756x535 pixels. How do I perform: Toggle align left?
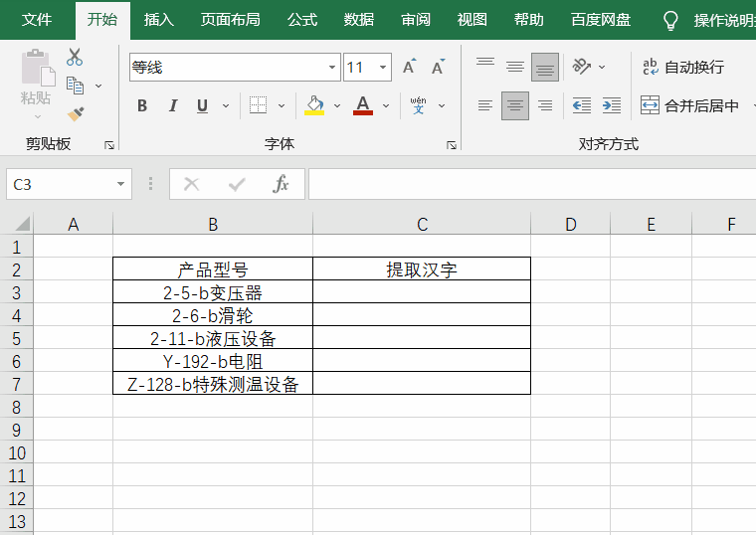(485, 105)
